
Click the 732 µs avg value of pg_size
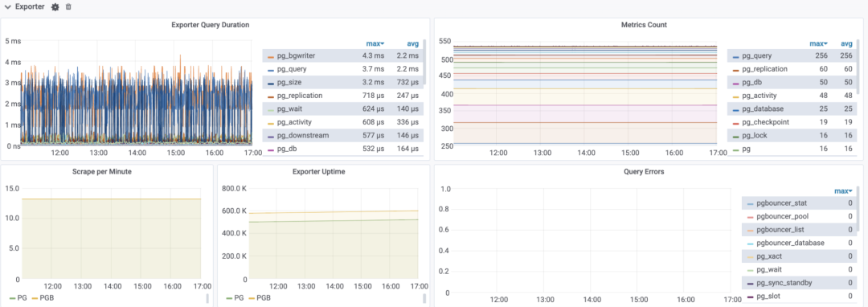pos(408,83)
